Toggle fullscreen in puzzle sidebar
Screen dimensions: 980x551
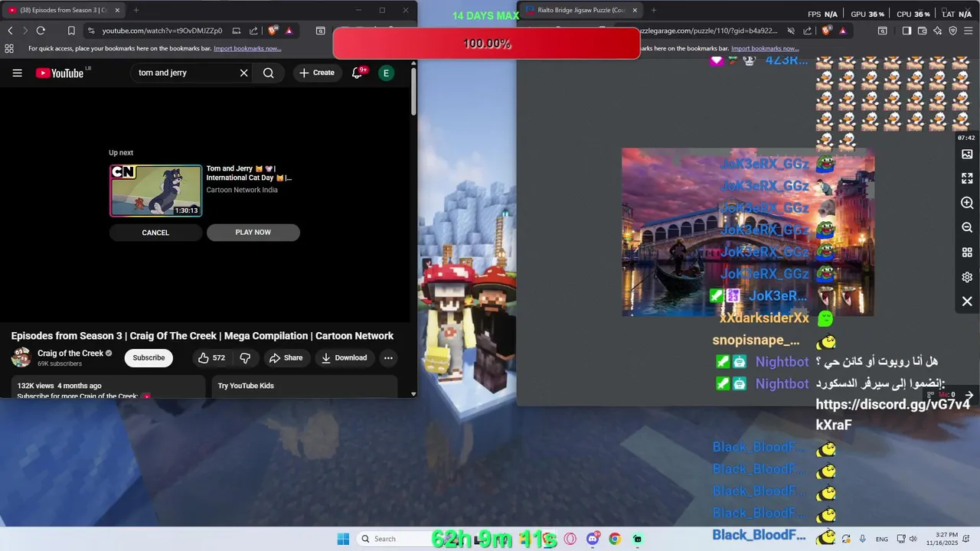click(x=967, y=178)
